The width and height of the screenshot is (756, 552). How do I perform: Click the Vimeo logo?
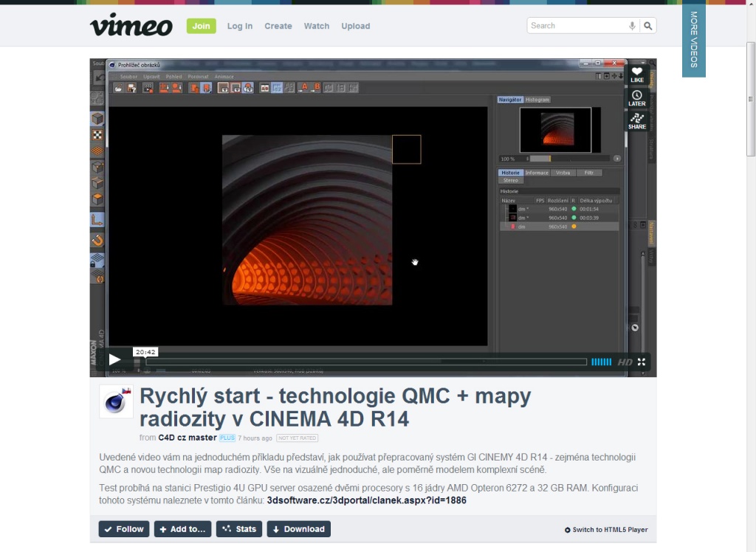(x=131, y=24)
